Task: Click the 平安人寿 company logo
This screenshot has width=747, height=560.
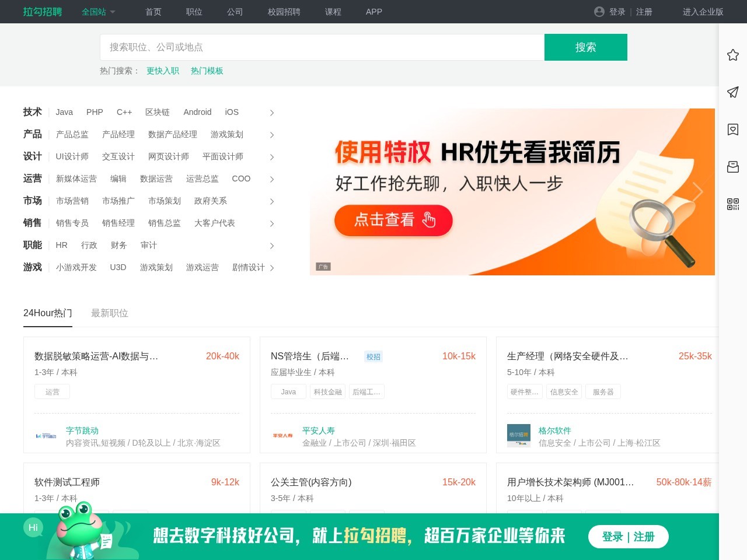Action: 282,436
